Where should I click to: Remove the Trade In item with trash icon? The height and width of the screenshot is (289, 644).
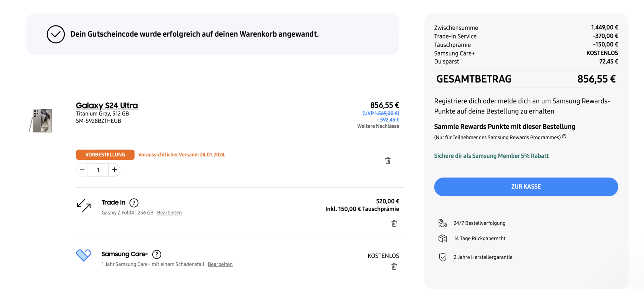(x=394, y=224)
